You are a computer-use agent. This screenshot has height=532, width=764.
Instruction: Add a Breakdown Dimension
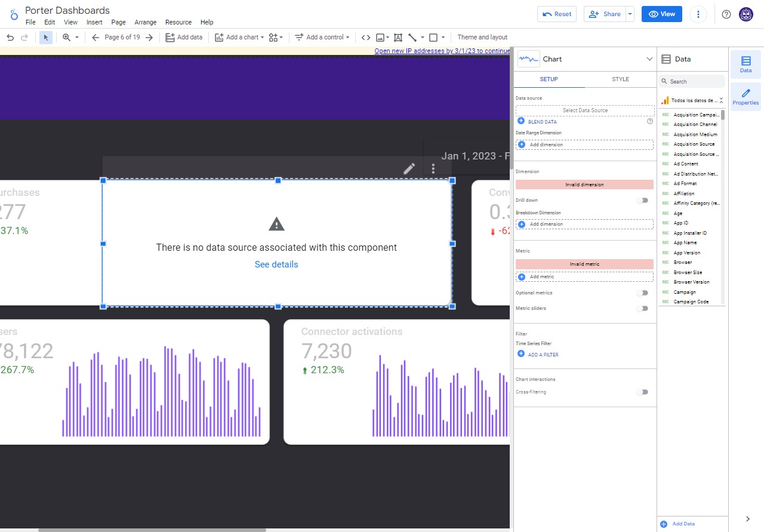click(585, 225)
